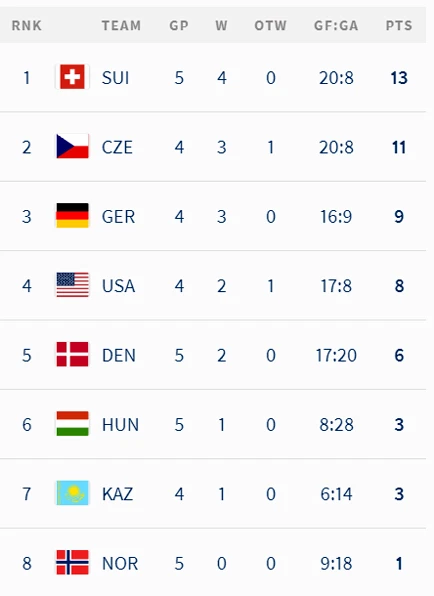434x596 pixels.
Task: Open the USA team name link
Action: pyautogui.click(x=118, y=286)
